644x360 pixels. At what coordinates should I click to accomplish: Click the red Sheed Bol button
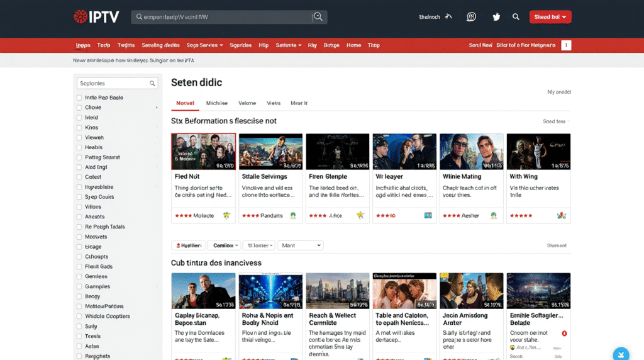(550, 17)
